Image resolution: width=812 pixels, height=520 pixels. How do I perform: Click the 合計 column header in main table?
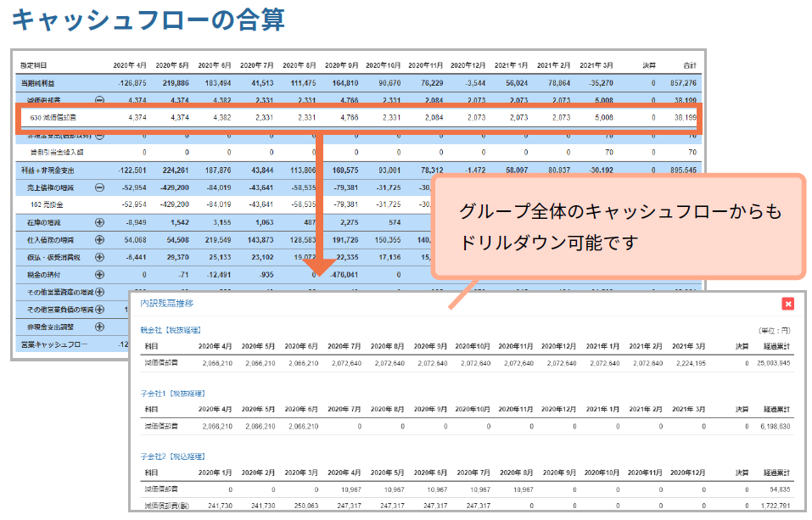690,65
